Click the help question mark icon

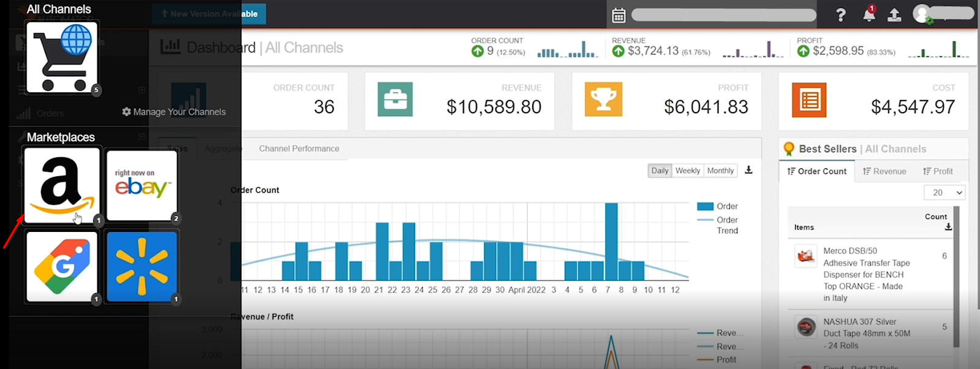coord(841,15)
